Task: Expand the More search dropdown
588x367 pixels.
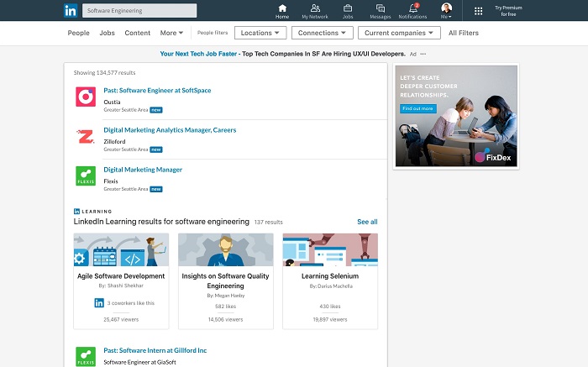Action: click(171, 33)
